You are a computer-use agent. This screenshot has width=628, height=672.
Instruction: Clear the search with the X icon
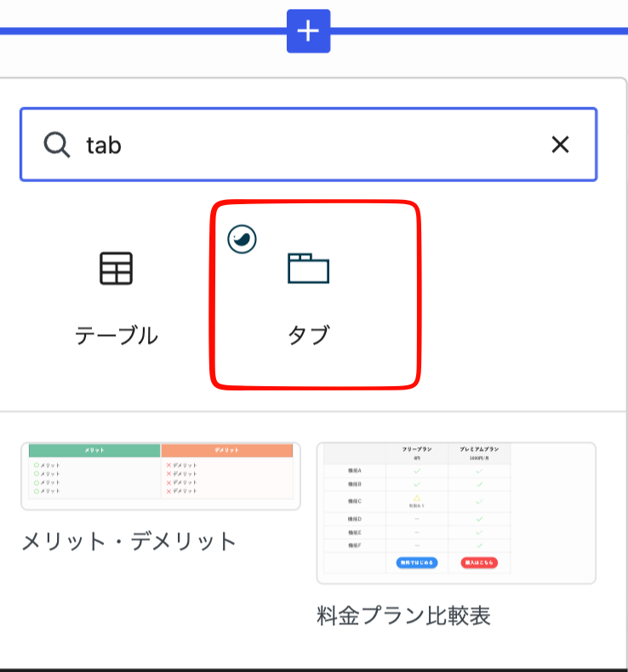[x=560, y=145]
